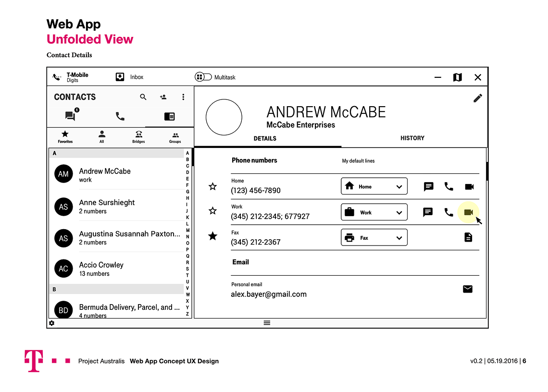Call the Work number
Viewport: 548px width, 392px height.
(449, 212)
